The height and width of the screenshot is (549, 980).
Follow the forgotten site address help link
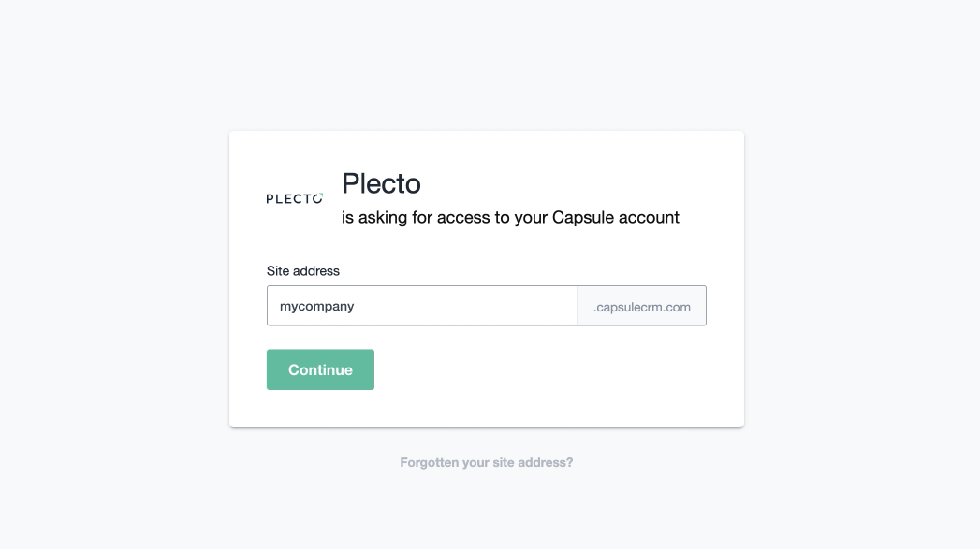click(x=486, y=462)
